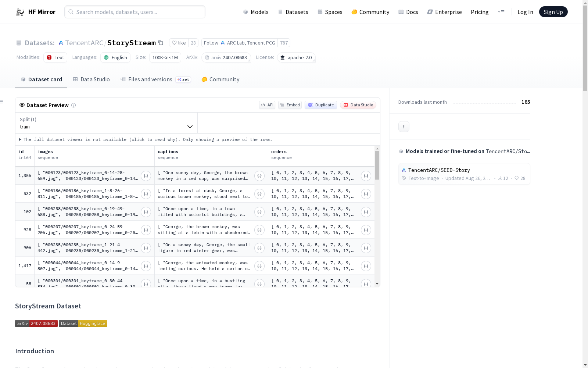Screen dimensions: 588x368
Task: Expand images cell of row 102
Action: (146, 212)
